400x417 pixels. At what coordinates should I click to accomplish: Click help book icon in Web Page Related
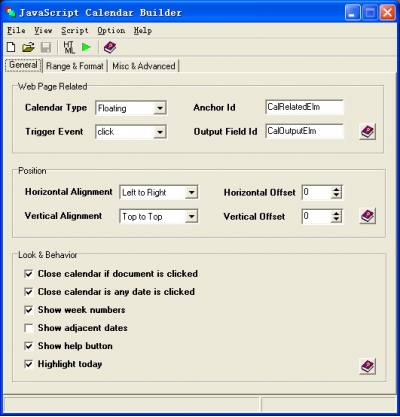[x=368, y=132]
